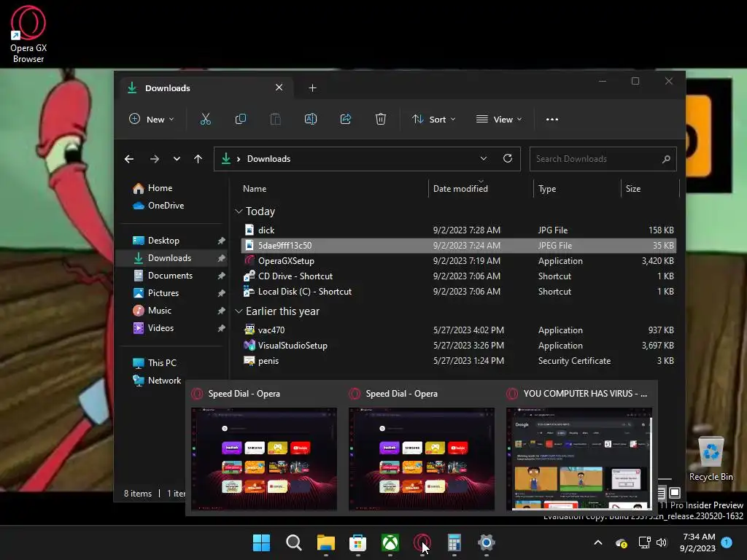747x560 pixels.
Task: Open Microsoft Store from taskbar
Action: [357, 542]
